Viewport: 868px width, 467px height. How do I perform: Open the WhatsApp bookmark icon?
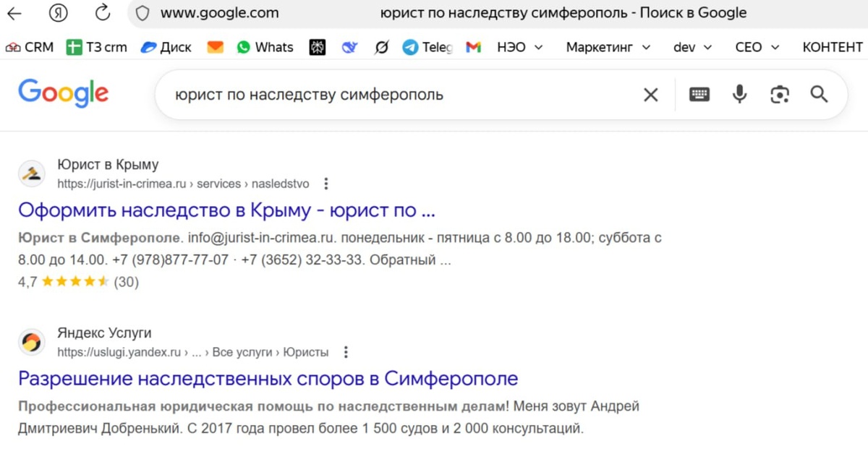244,47
